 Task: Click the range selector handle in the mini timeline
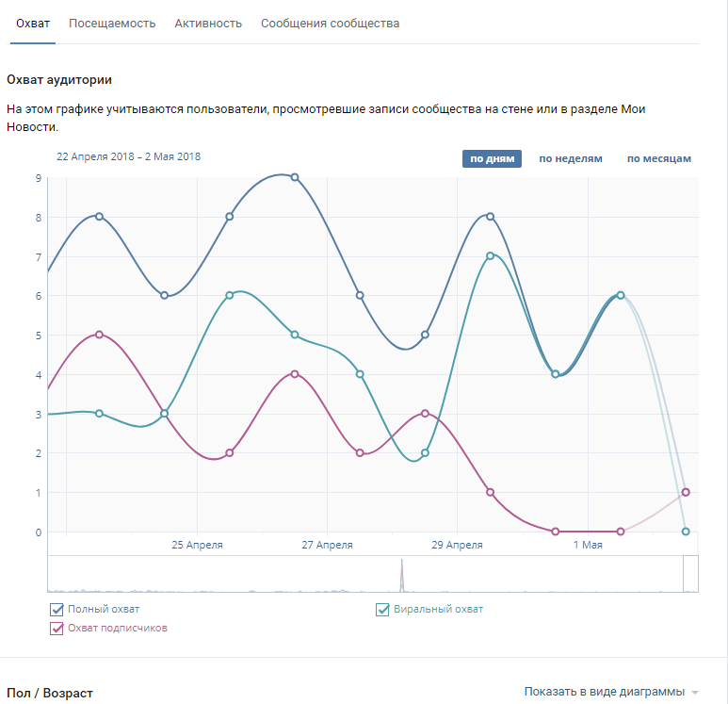click(690, 574)
